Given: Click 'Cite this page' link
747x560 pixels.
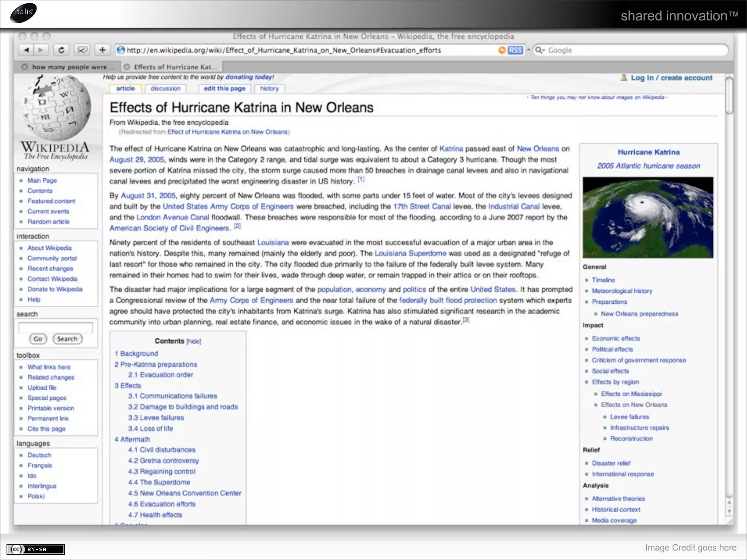Looking at the screenshot, I should 46,429.
